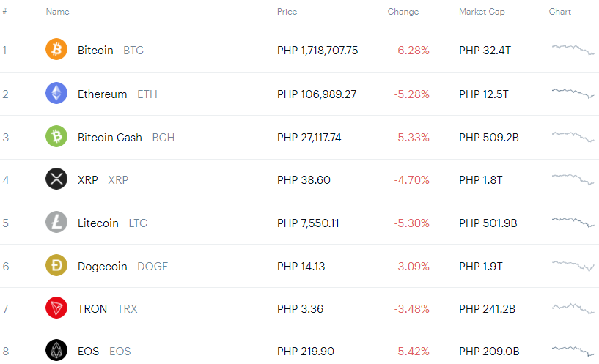Click the gray Litecoin icon
The image size is (599, 364).
coord(56,222)
